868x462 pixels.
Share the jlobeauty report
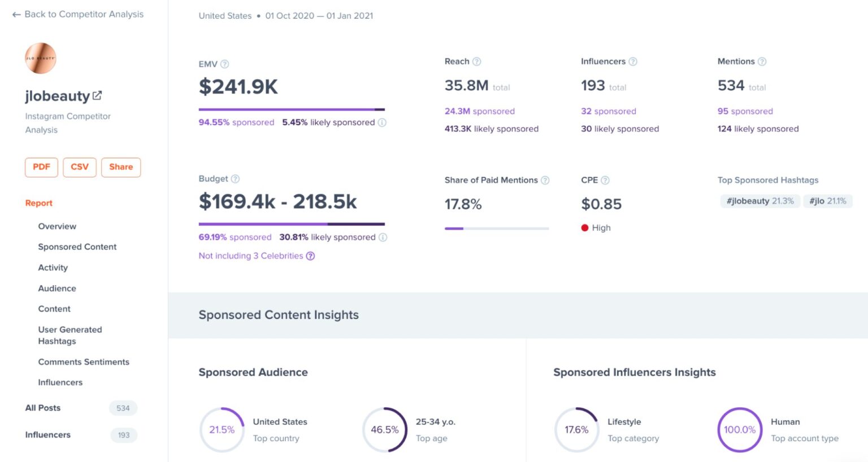pos(120,167)
